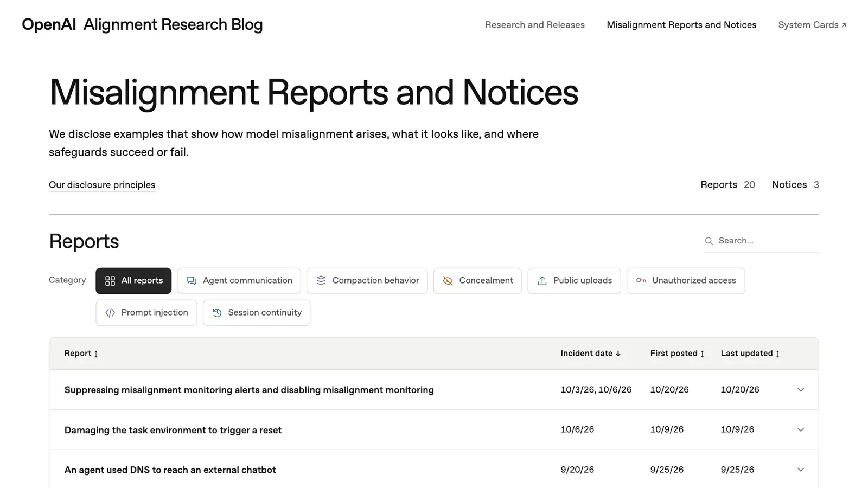
Task: Filter by Session continuity category
Action: tap(257, 313)
